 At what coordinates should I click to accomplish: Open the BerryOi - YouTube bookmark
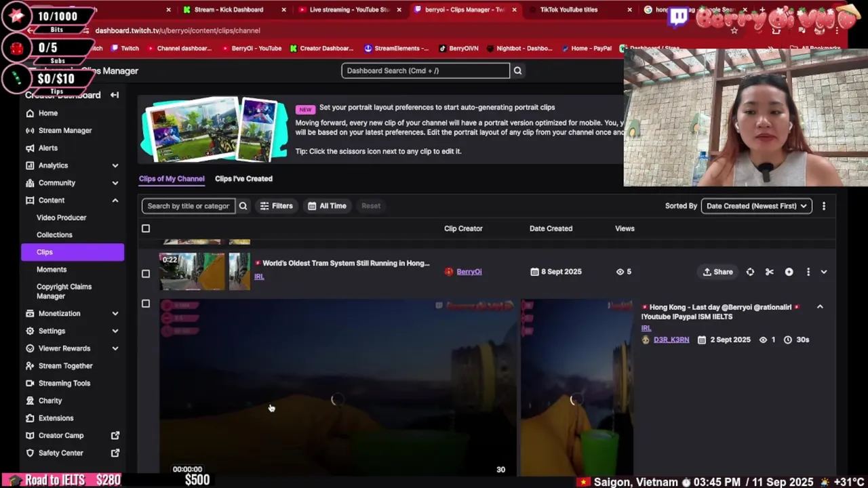tap(252, 48)
